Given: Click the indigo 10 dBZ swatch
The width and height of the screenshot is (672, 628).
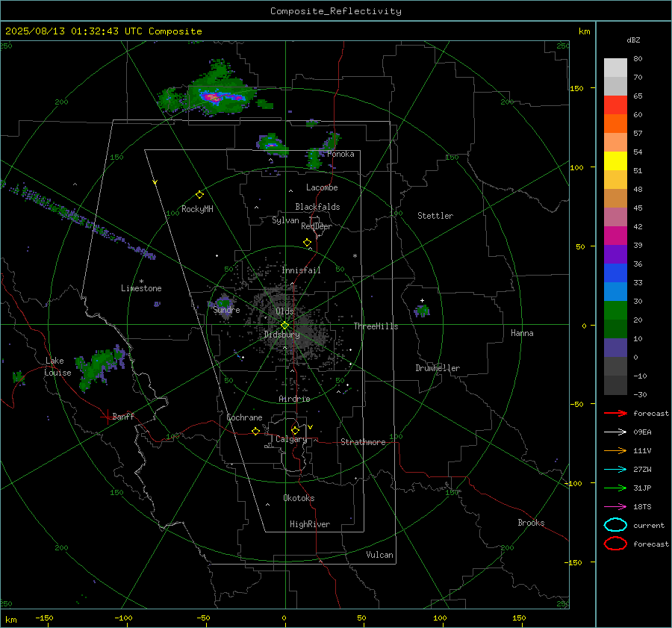Looking at the screenshot, I should (x=615, y=348).
